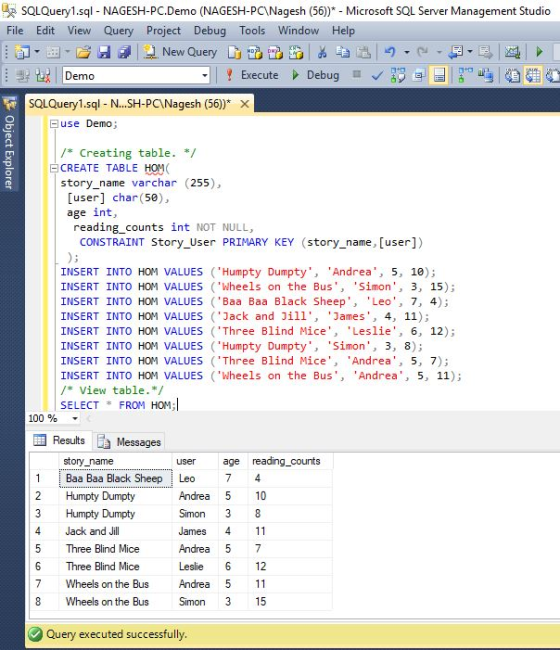Click the Parse checkmark icon
560x650 pixels.
click(x=377, y=76)
